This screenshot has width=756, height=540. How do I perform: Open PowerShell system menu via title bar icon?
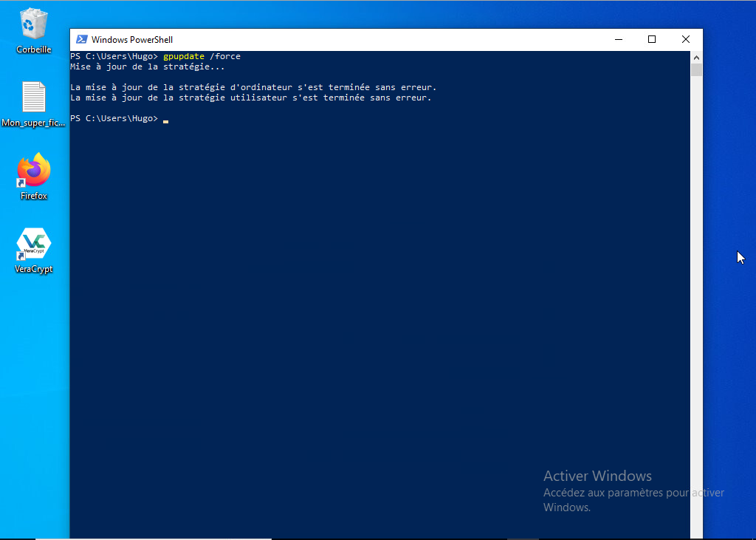[81, 40]
